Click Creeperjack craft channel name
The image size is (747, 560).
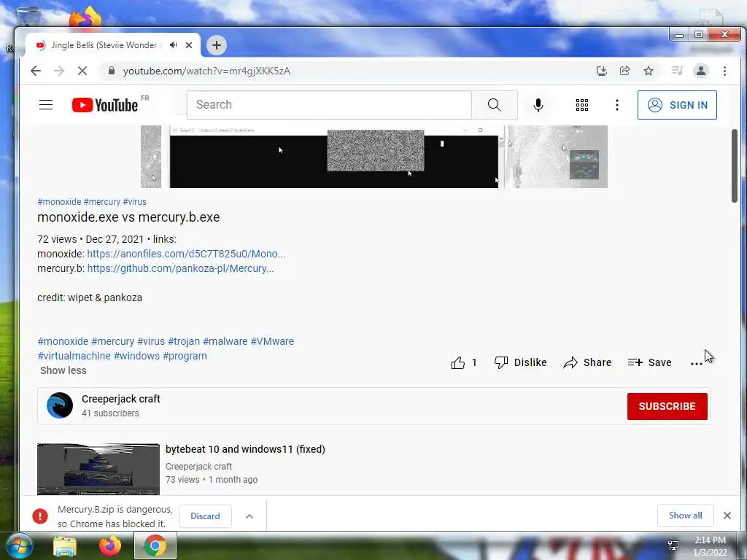121,399
